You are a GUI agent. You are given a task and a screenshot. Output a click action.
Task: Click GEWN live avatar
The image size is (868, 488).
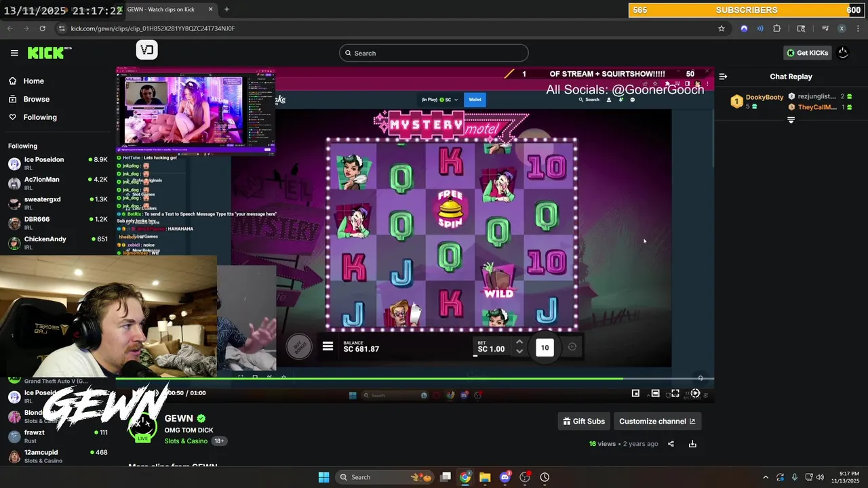142,426
